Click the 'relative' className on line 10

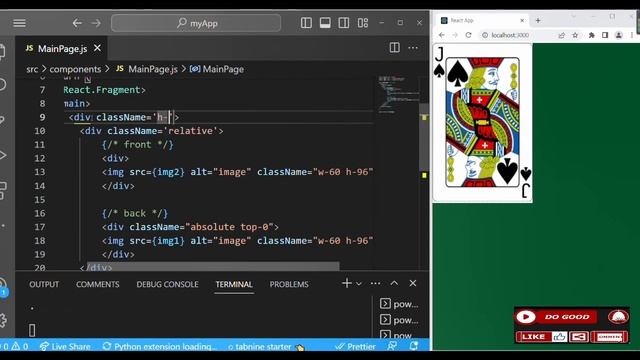point(191,131)
